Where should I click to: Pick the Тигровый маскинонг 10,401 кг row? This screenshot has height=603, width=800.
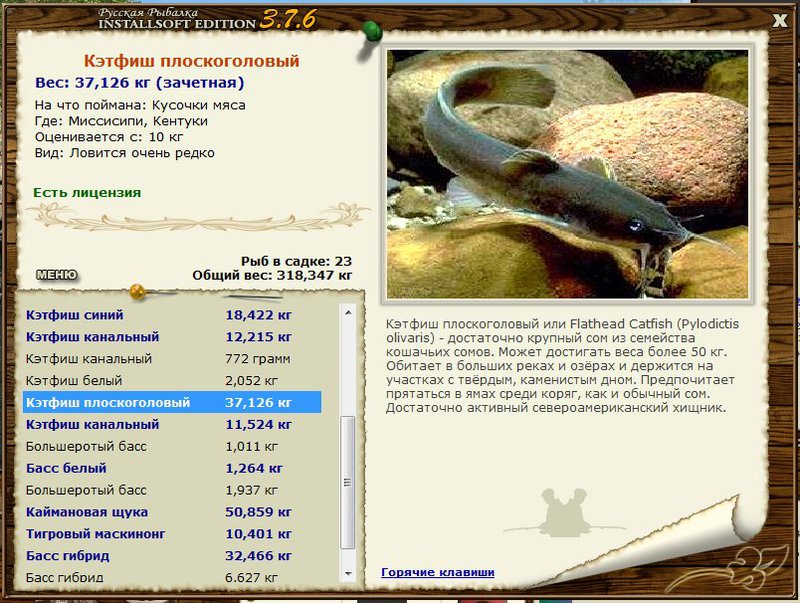172,534
